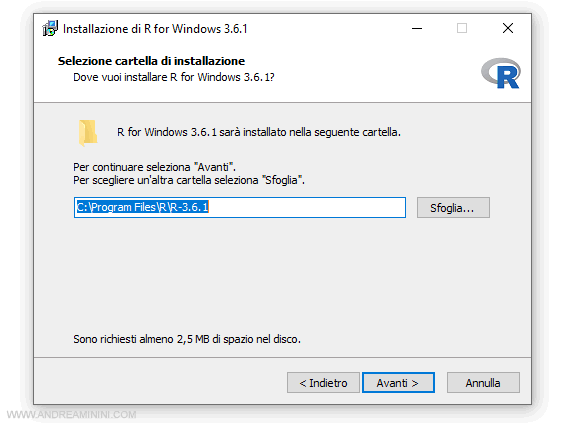Click text sarà installato nella seguente cartella
567x423 pixels.
(x=310, y=132)
